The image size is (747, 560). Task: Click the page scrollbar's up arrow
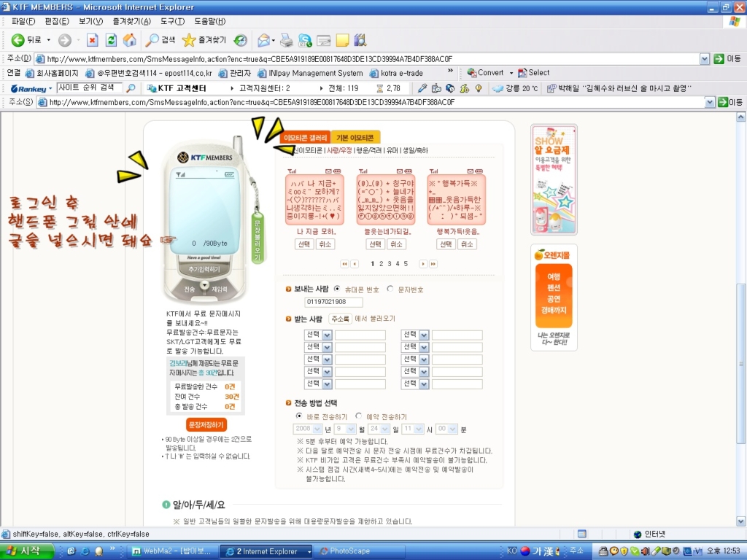pyautogui.click(x=741, y=117)
